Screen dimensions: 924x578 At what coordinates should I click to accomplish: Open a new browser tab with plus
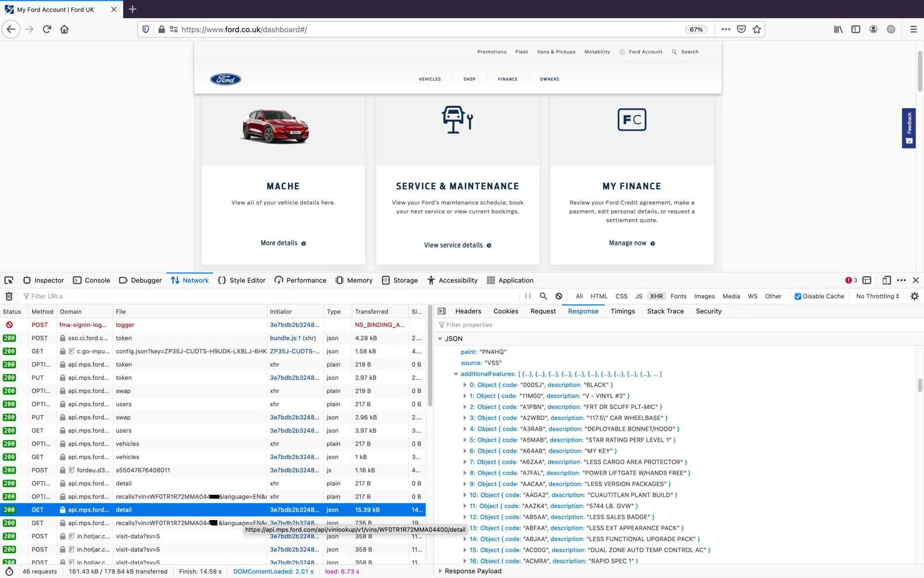132,9
